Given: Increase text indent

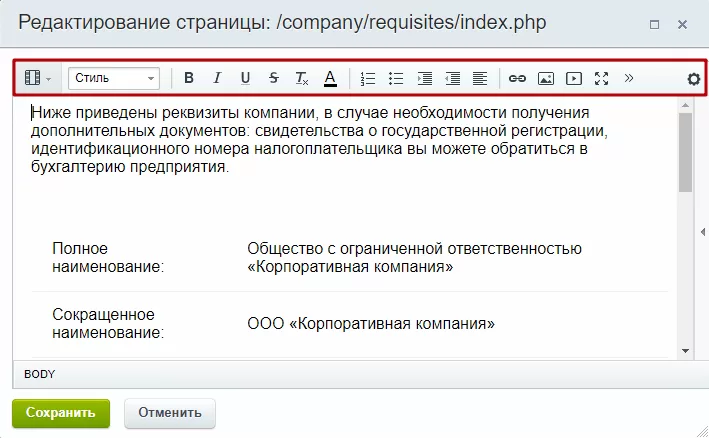Looking at the screenshot, I should coord(425,79).
